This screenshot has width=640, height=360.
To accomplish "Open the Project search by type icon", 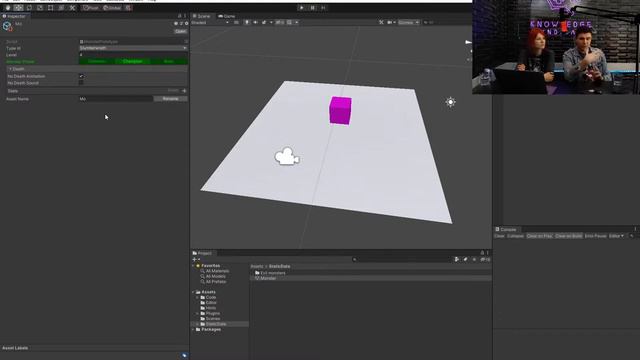I will tap(457, 259).
